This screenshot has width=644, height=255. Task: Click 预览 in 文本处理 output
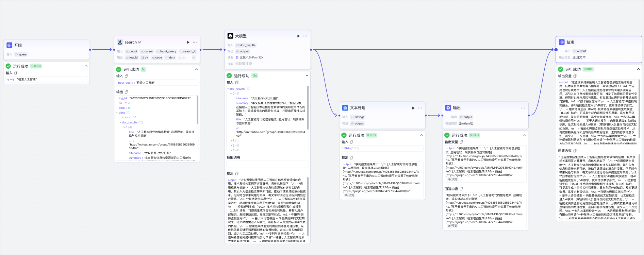pos(349,195)
